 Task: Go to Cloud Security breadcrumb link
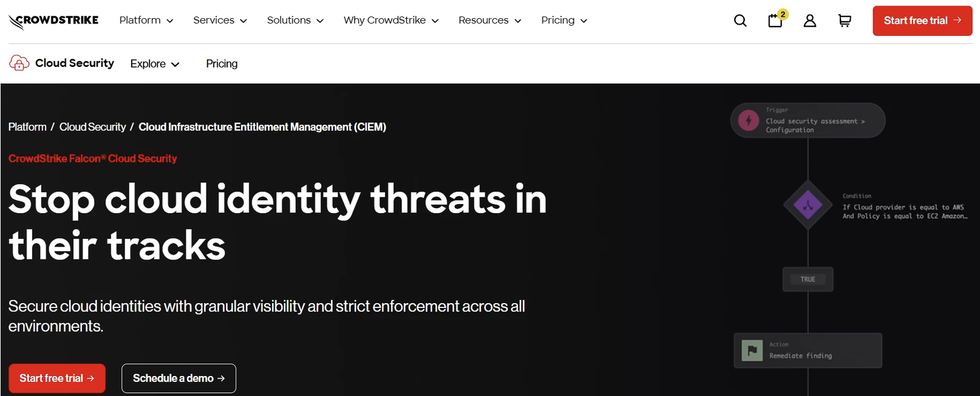[92, 127]
